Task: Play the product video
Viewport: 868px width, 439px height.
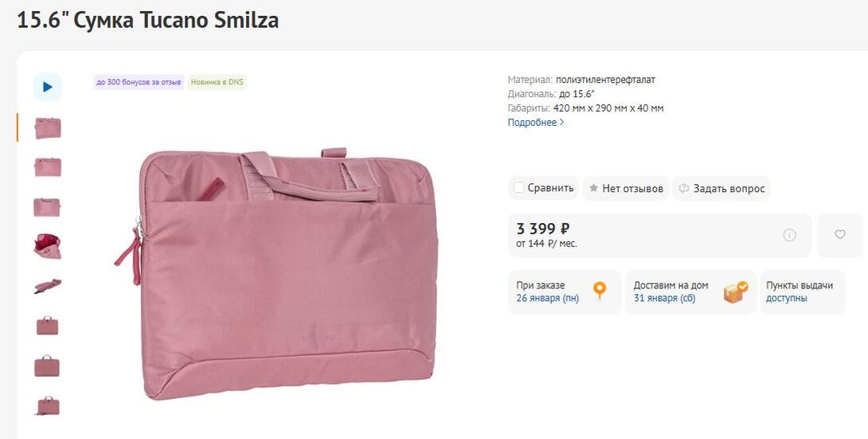Action: (x=47, y=87)
